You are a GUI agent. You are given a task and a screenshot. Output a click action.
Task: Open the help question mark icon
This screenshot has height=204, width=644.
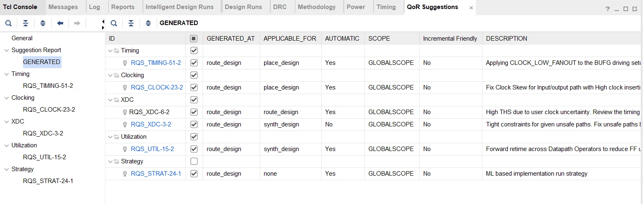pos(607,9)
